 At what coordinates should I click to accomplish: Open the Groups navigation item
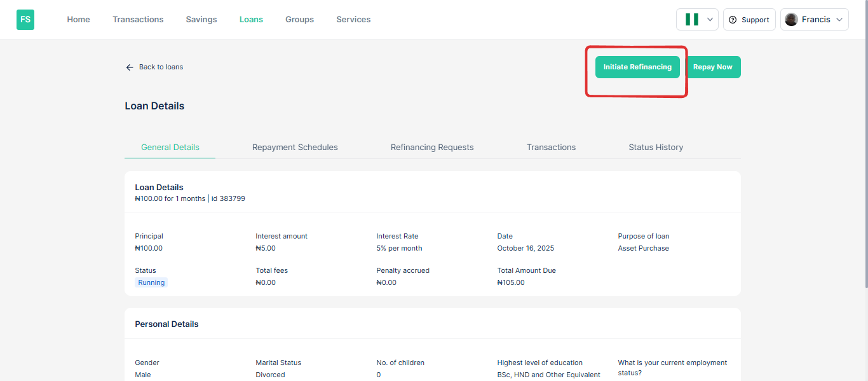pyautogui.click(x=299, y=20)
